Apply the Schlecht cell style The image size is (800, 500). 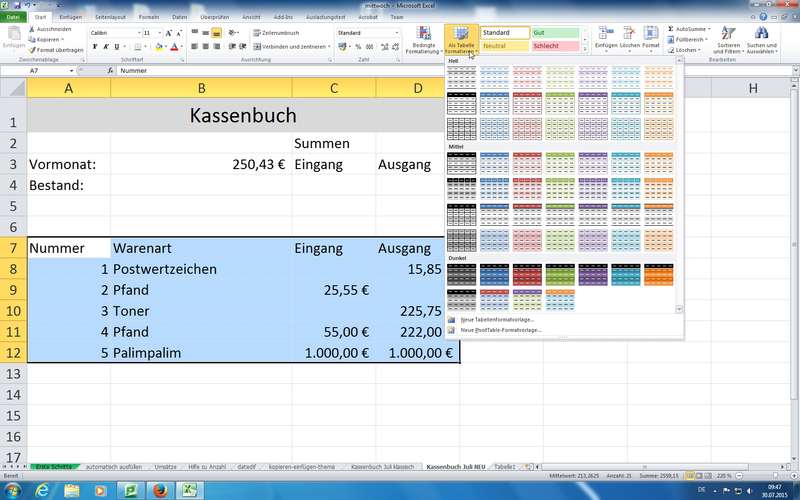click(x=554, y=46)
